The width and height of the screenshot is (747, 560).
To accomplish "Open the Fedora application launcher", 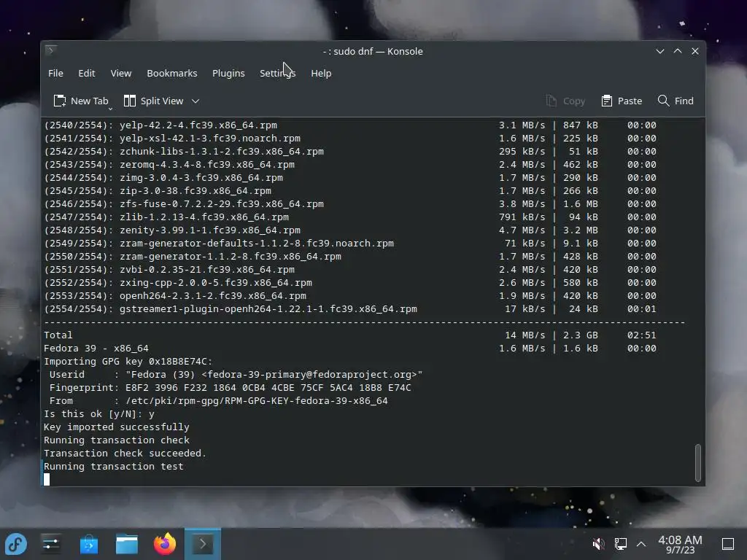I will pos(16,544).
